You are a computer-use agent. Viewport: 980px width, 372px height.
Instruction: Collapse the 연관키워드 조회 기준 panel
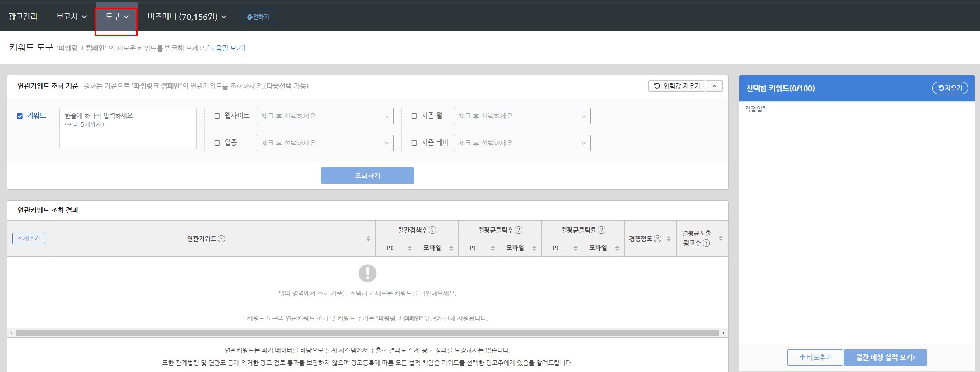pos(714,86)
